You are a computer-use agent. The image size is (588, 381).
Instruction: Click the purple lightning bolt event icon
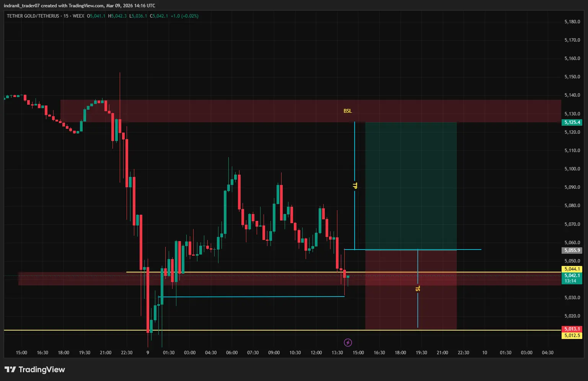pos(348,342)
